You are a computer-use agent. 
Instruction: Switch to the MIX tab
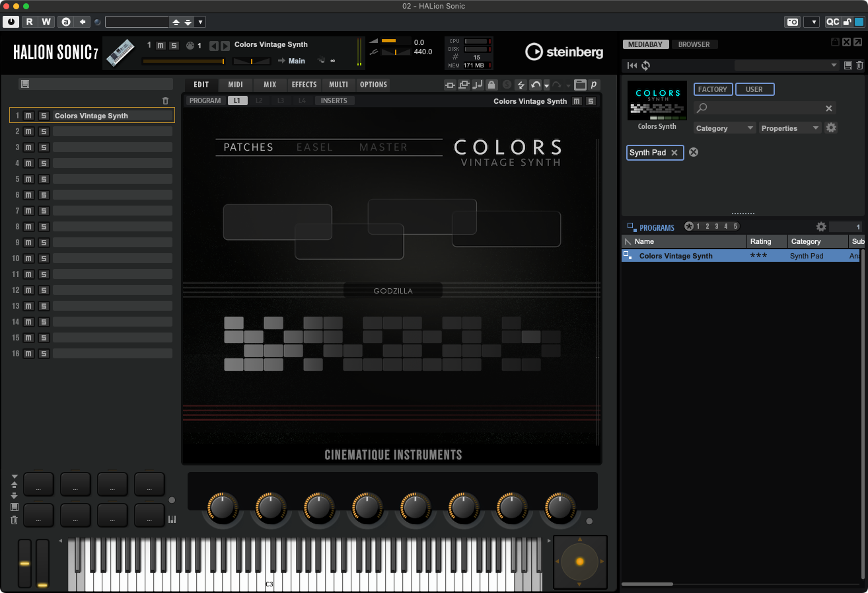[270, 85]
